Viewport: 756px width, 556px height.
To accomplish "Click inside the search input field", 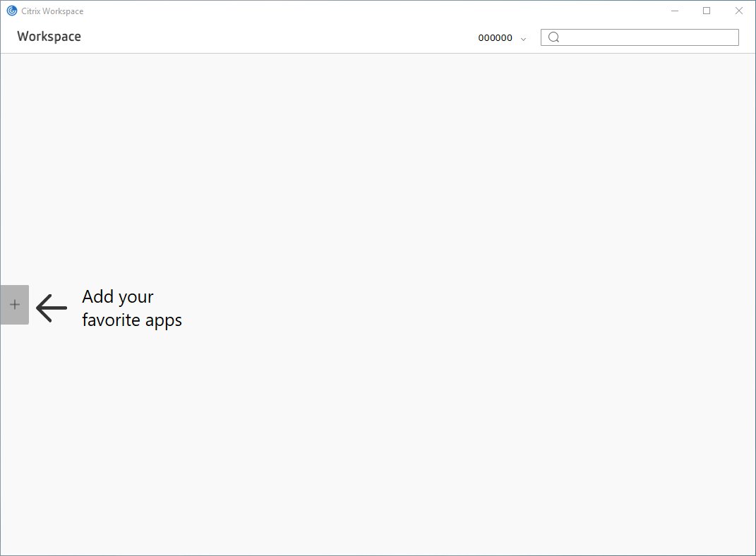I will 635,37.
